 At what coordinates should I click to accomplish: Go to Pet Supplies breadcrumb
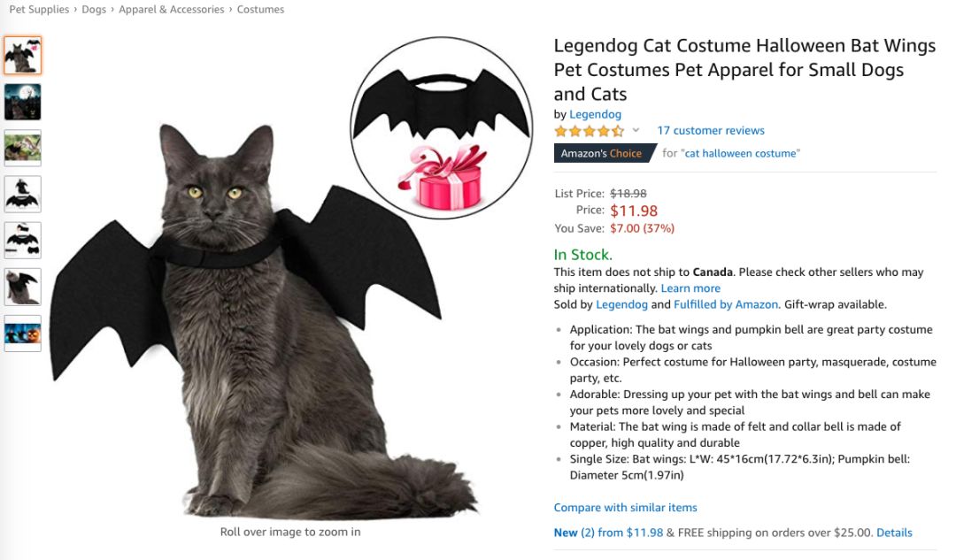pyautogui.click(x=39, y=10)
